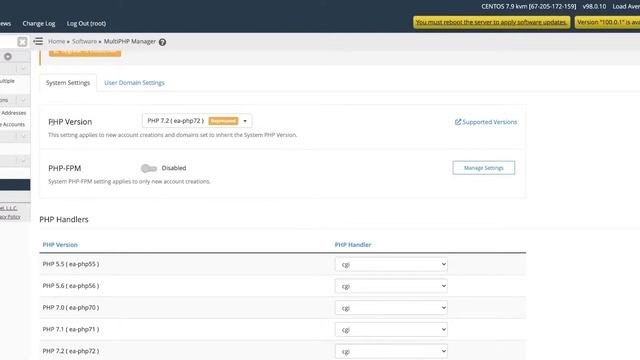
Task: Click the Disabled label beside PHP-FPM toggle
Action: (x=174, y=168)
